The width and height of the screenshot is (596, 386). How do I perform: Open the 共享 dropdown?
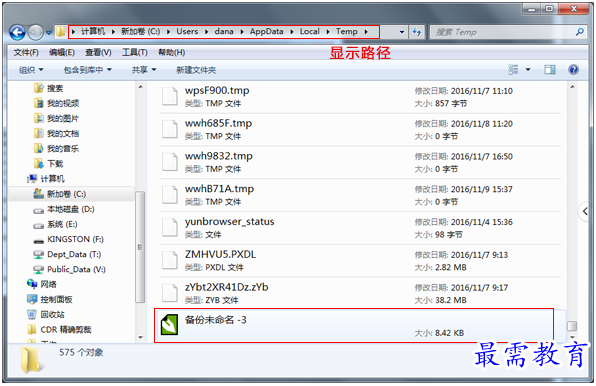click(x=144, y=70)
